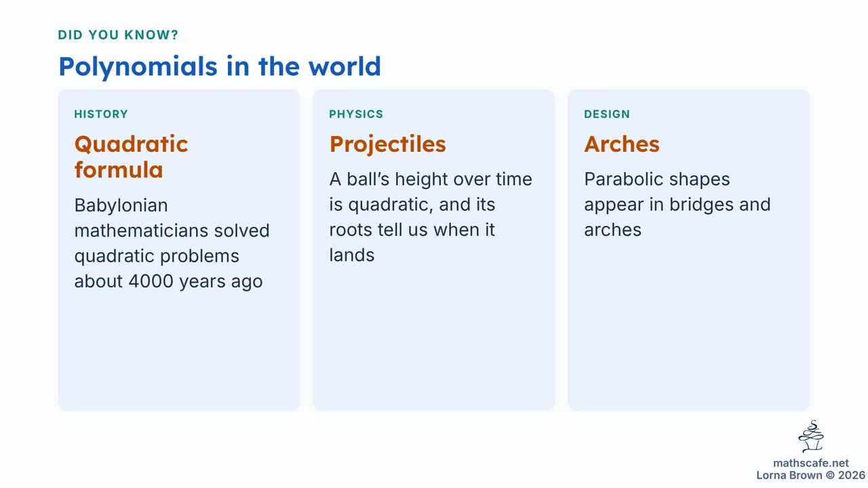
Task: Click the PHYSICS category label
Action: (356, 114)
